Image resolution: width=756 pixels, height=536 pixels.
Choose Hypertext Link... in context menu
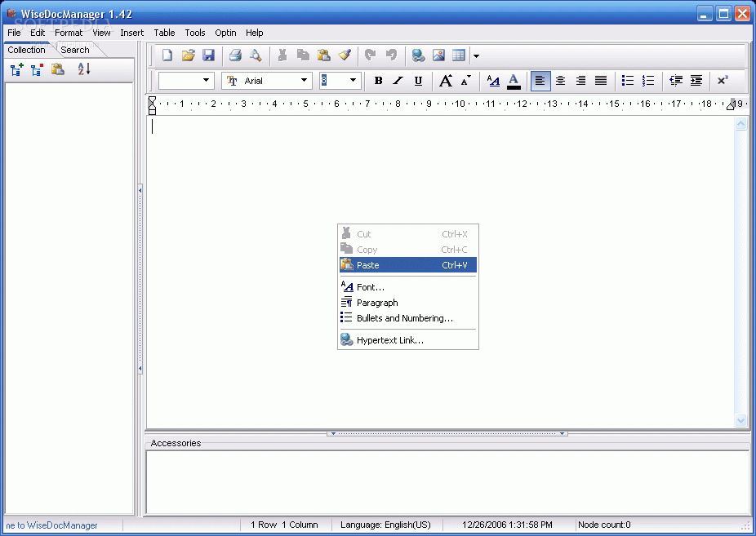[x=408, y=340]
